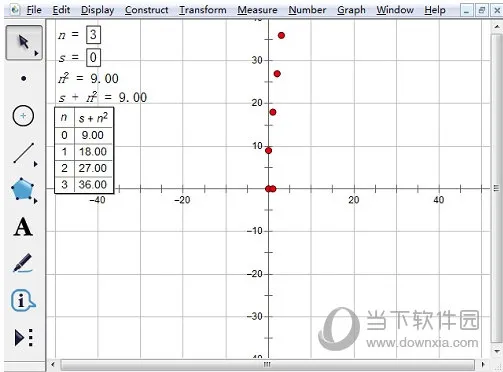The height and width of the screenshot is (372, 503).
Task: Open the File menu
Action: coord(34,10)
